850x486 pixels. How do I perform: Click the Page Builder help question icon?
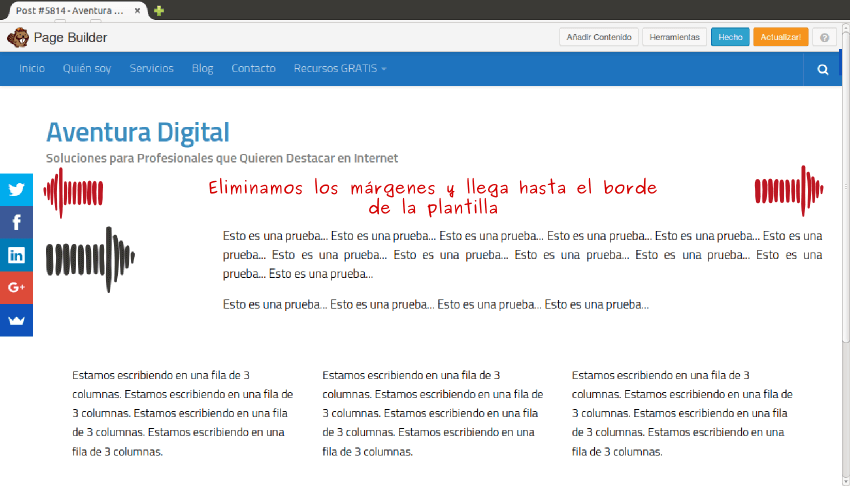pyautogui.click(x=824, y=37)
